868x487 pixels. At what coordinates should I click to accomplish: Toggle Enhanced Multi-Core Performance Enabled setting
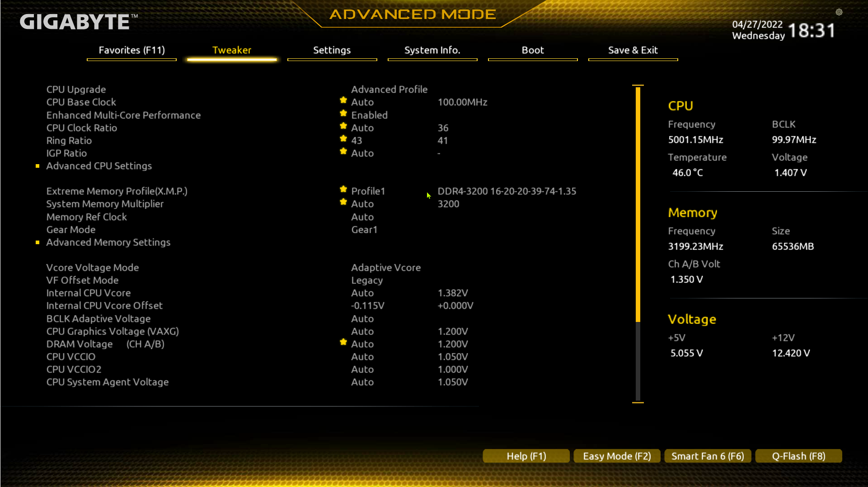[x=370, y=115]
